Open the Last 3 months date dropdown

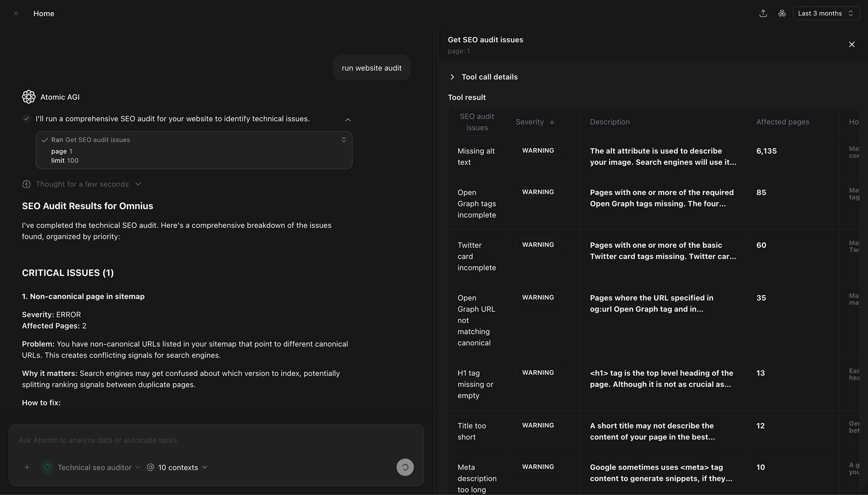[826, 13]
